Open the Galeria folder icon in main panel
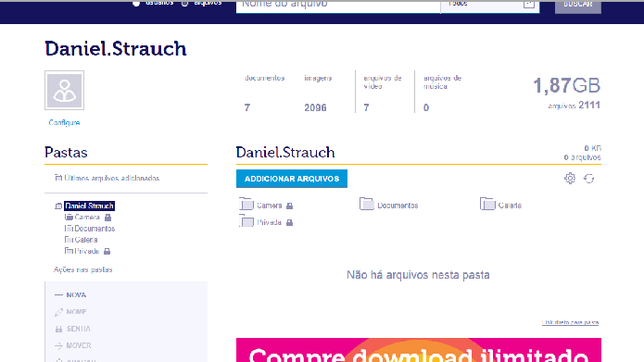 (487, 204)
